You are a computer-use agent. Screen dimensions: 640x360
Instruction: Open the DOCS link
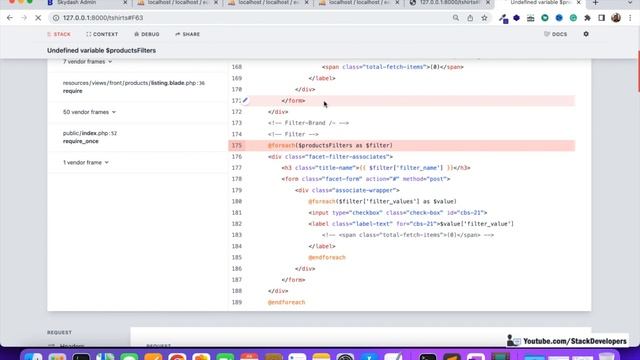pos(556,34)
